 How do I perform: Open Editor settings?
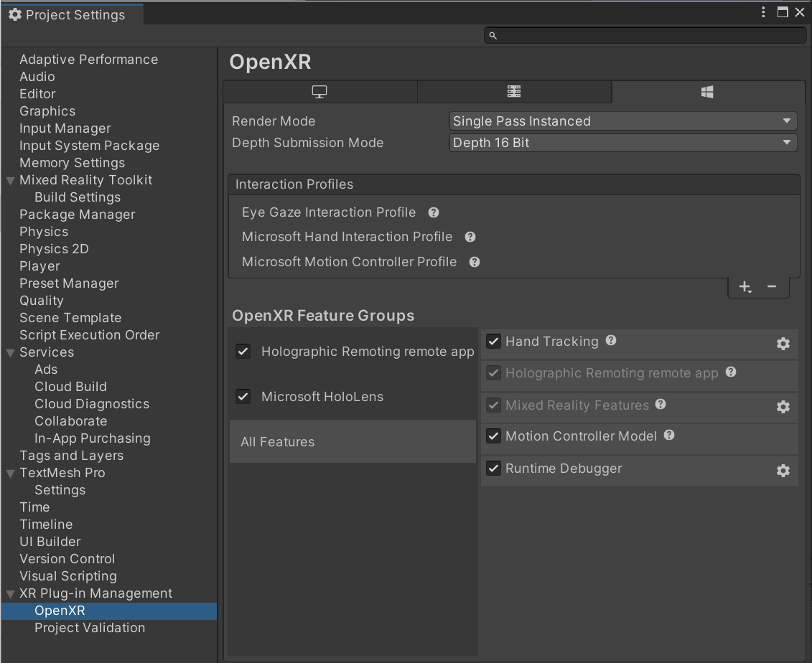37,94
